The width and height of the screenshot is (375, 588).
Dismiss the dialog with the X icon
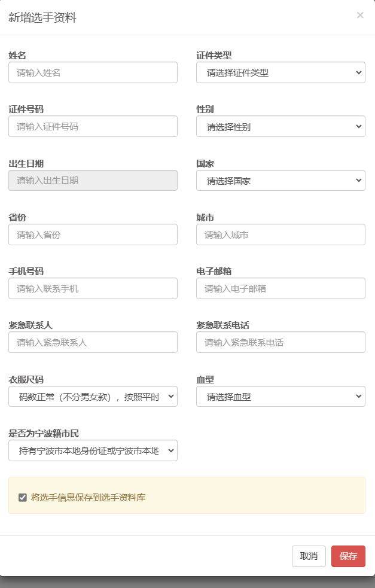[361, 15]
